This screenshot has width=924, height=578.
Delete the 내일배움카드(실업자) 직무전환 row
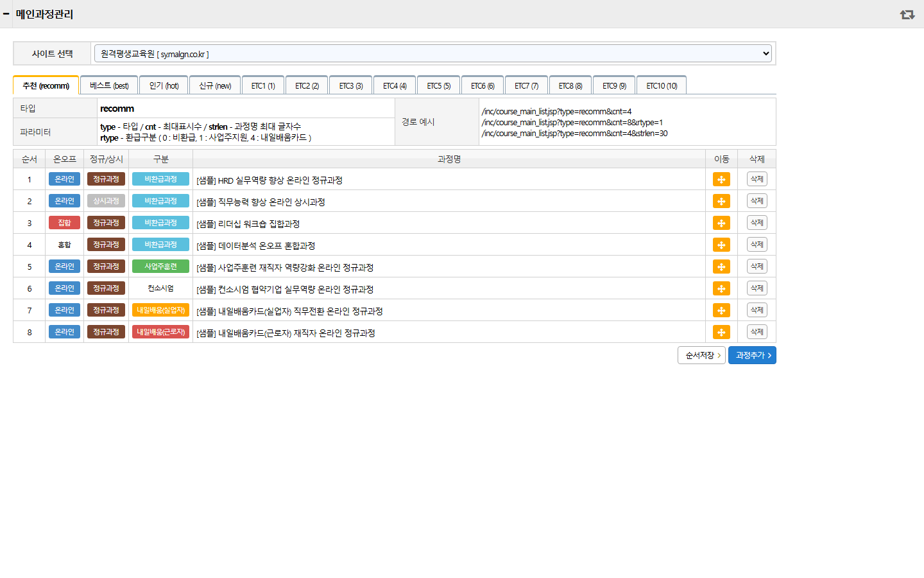(x=757, y=310)
